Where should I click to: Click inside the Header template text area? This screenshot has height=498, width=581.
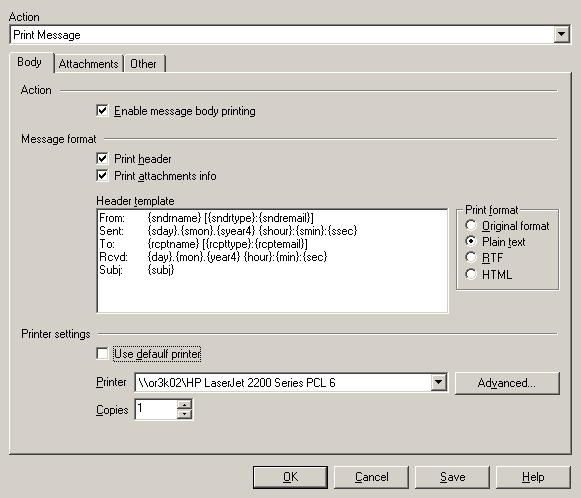coord(272,261)
